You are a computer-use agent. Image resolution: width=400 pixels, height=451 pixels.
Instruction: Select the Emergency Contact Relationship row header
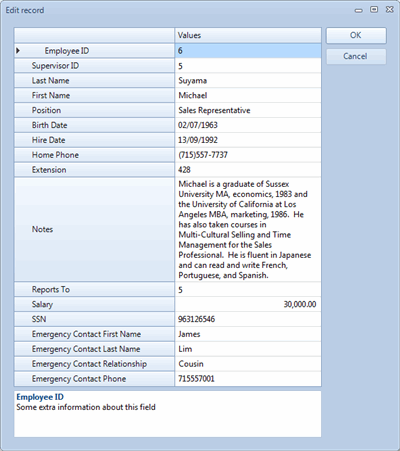pos(94,364)
